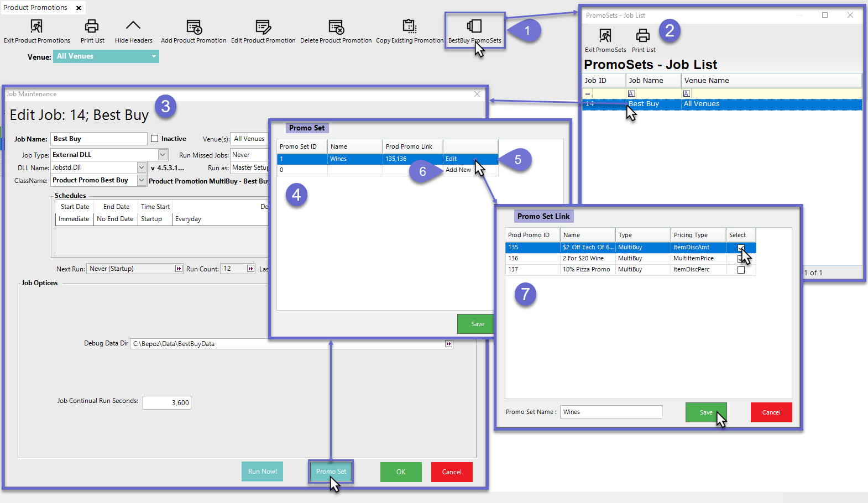Switch to the Product Promotions tab
The image size is (868, 503).
(x=35, y=8)
